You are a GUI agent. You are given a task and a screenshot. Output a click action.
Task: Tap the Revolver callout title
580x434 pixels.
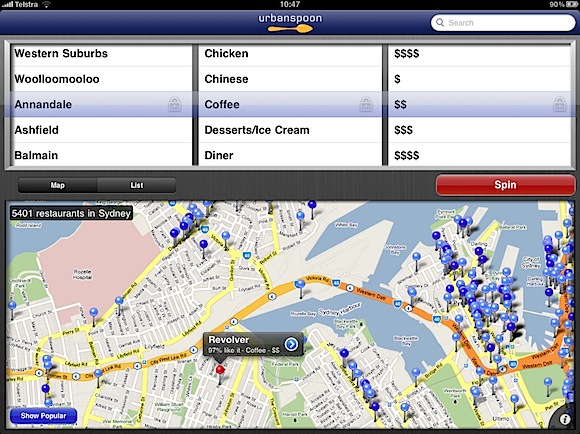(229, 340)
